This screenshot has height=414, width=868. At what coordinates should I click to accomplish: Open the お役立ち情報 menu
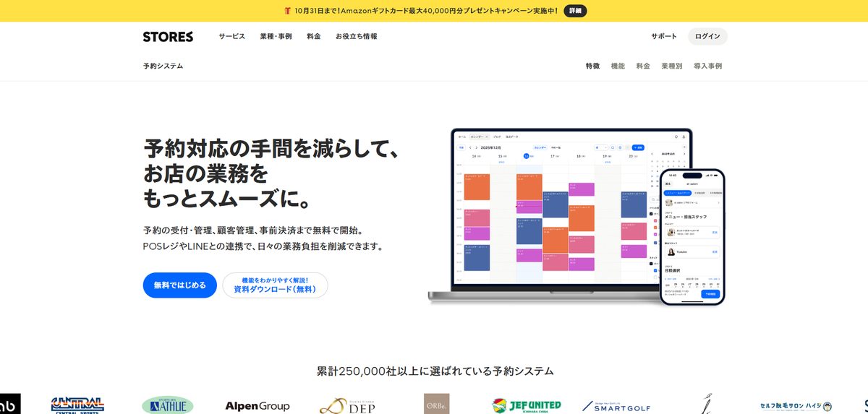point(357,36)
